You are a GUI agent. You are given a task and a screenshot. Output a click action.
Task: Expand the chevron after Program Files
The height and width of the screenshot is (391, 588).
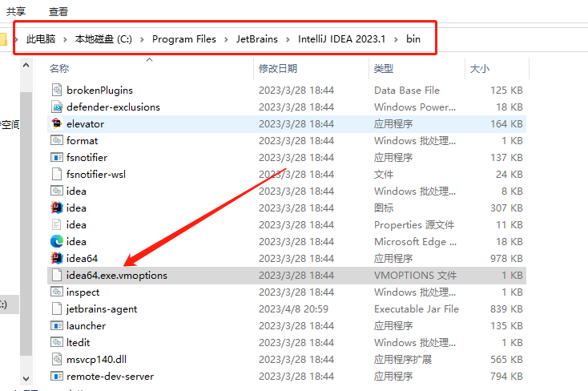click(x=226, y=39)
